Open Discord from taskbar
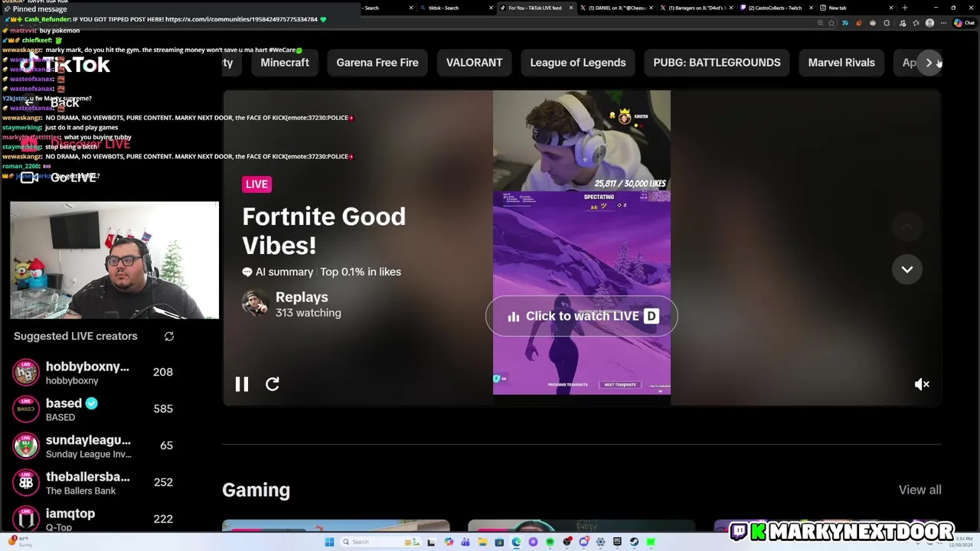Screen dimensions: 980x551 tap(583, 542)
